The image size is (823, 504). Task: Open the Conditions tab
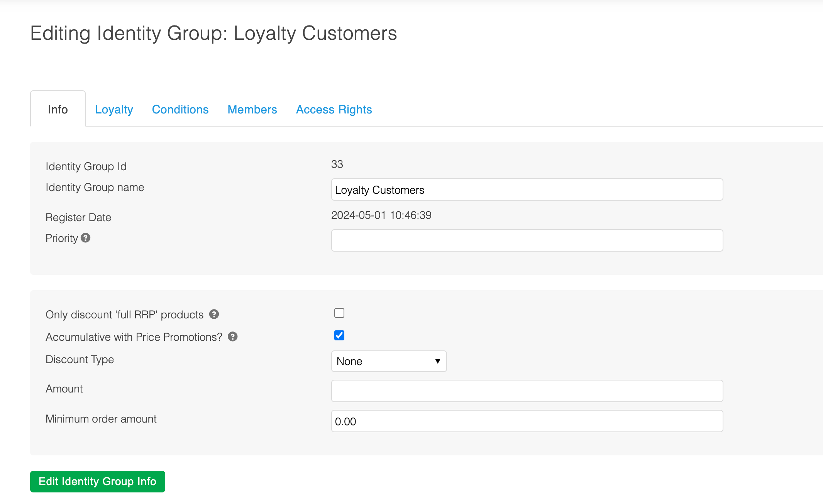180,110
